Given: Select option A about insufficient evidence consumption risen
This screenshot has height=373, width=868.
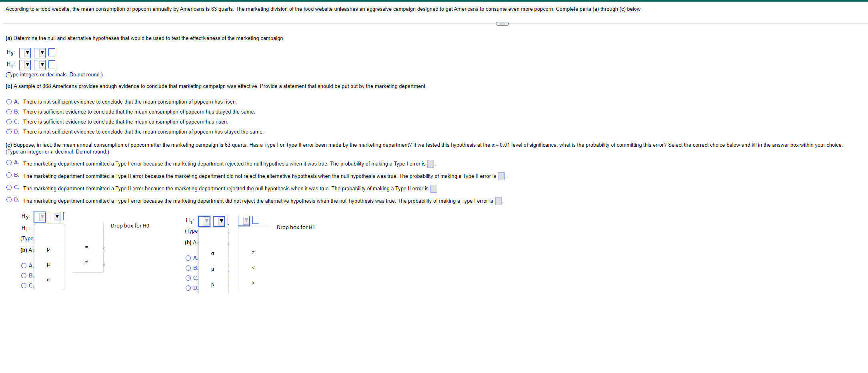Looking at the screenshot, I should click(x=9, y=102).
